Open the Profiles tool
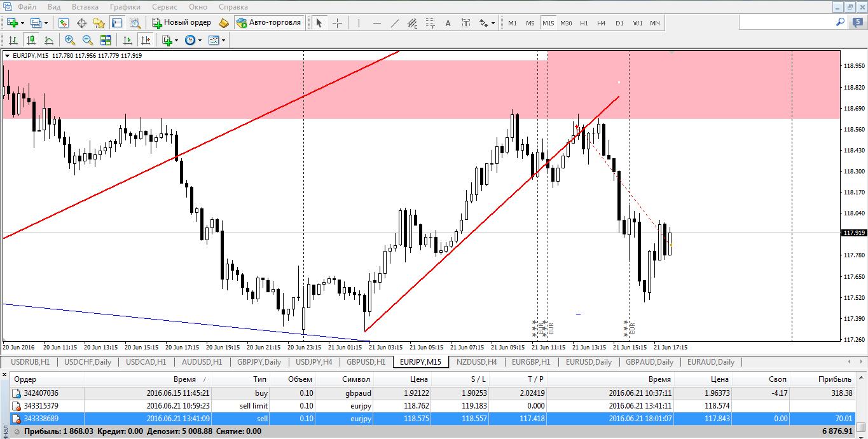The height and width of the screenshot is (439, 868). coord(36,23)
